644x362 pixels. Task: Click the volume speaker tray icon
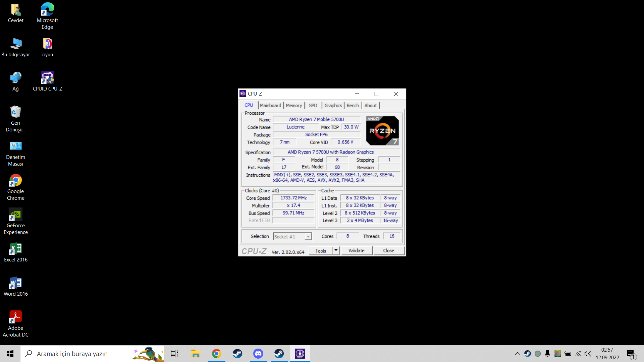coord(588,354)
